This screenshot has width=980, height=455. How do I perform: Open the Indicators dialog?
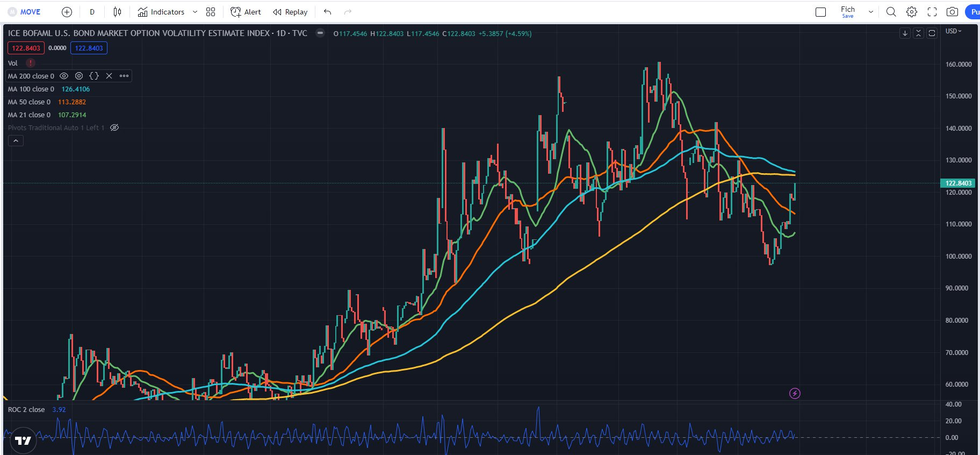[161, 12]
